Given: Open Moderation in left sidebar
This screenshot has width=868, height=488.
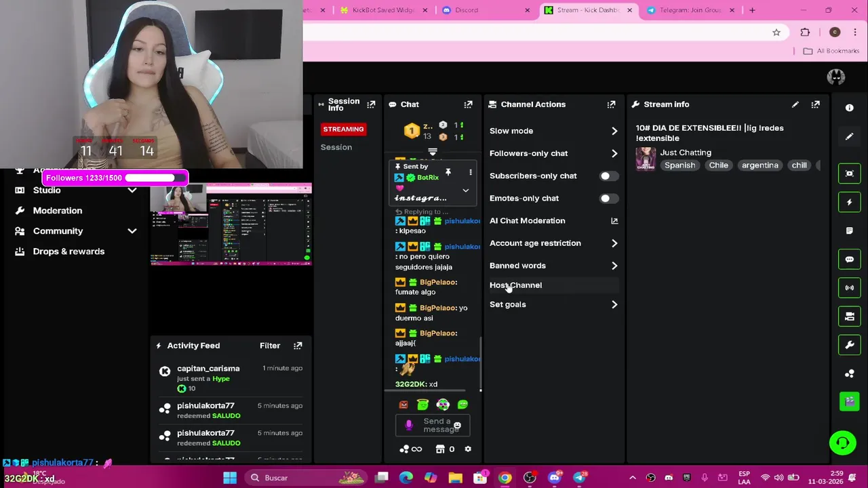Looking at the screenshot, I should (x=58, y=211).
